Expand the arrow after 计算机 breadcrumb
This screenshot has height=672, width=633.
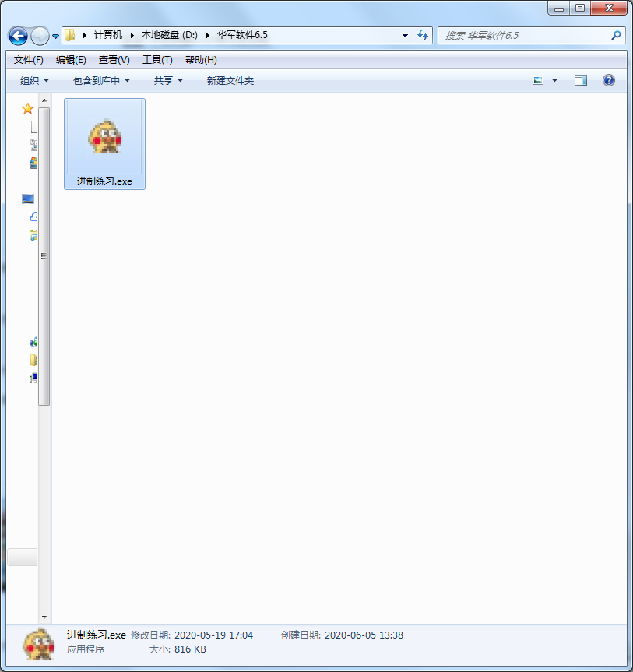coord(132,35)
